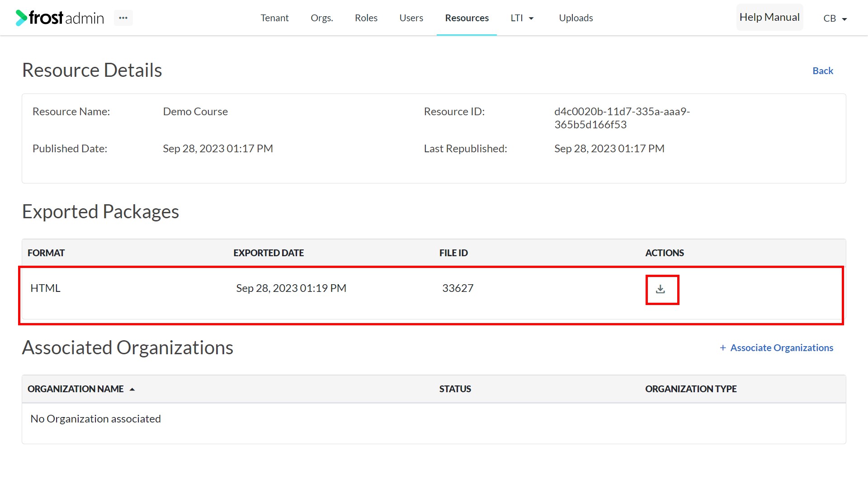Switch to the Roles tab
The height and width of the screenshot is (488, 868).
tap(366, 18)
